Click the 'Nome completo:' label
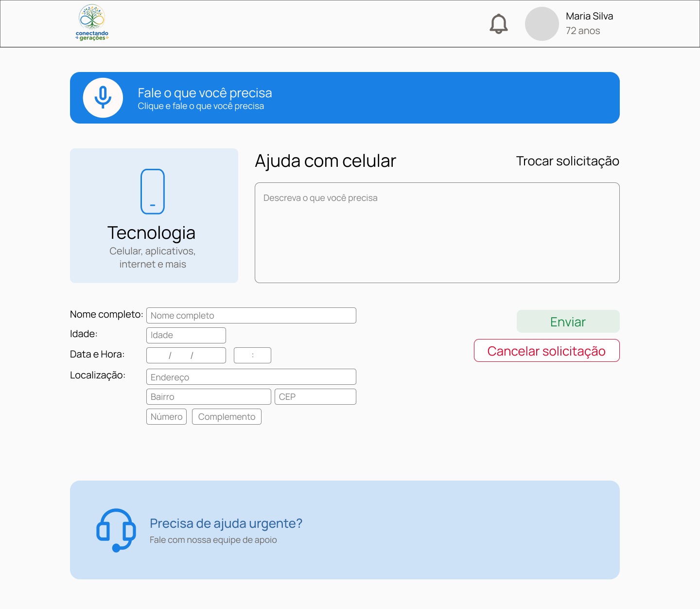The width and height of the screenshot is (700, 609). 106,314
